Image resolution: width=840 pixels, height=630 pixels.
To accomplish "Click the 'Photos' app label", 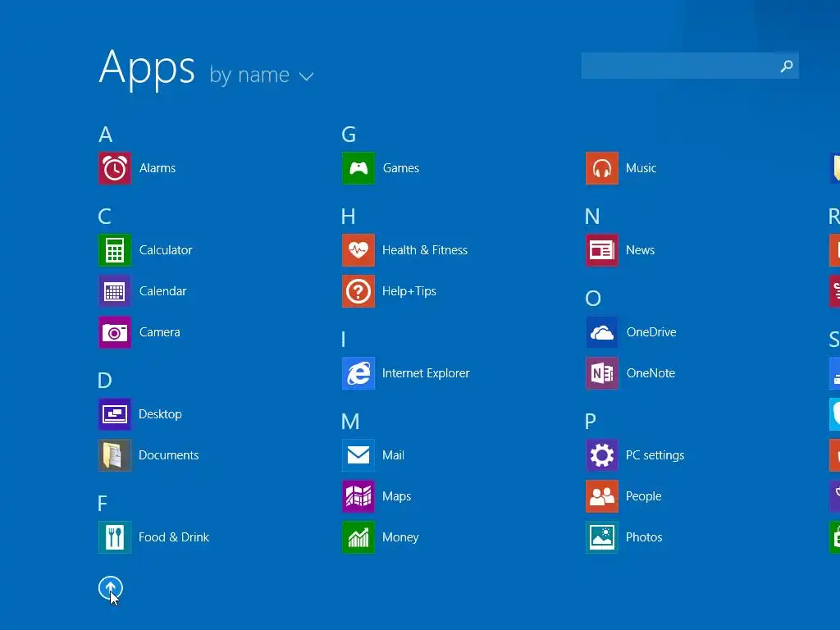I will point(645,537).
